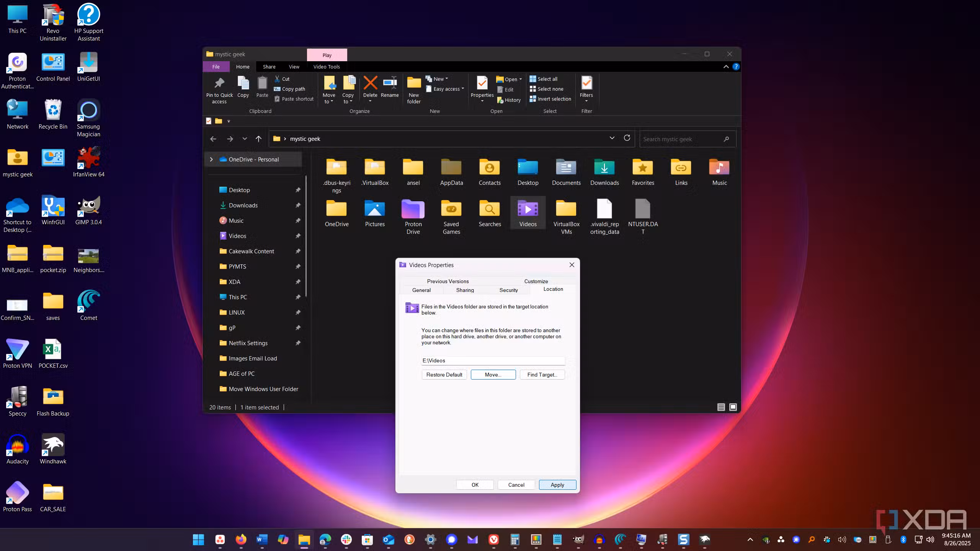Click the E:\Videos location path field

click(493, 360)
